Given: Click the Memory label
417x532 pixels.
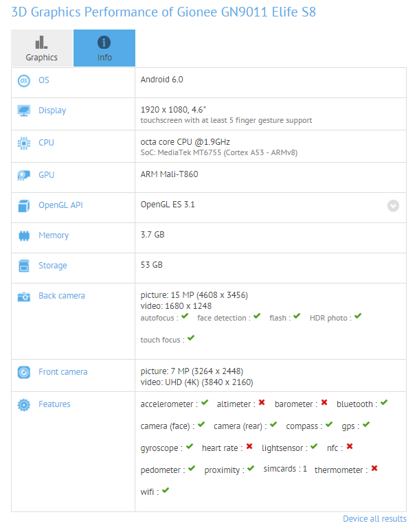Looking at the screenshot, I should coord(54,235).
